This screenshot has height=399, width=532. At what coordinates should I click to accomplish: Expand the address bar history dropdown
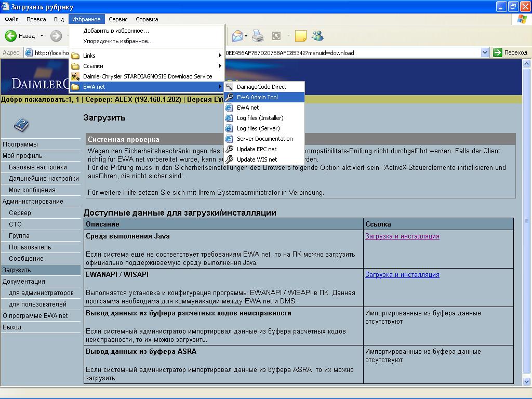click(485, 52)
